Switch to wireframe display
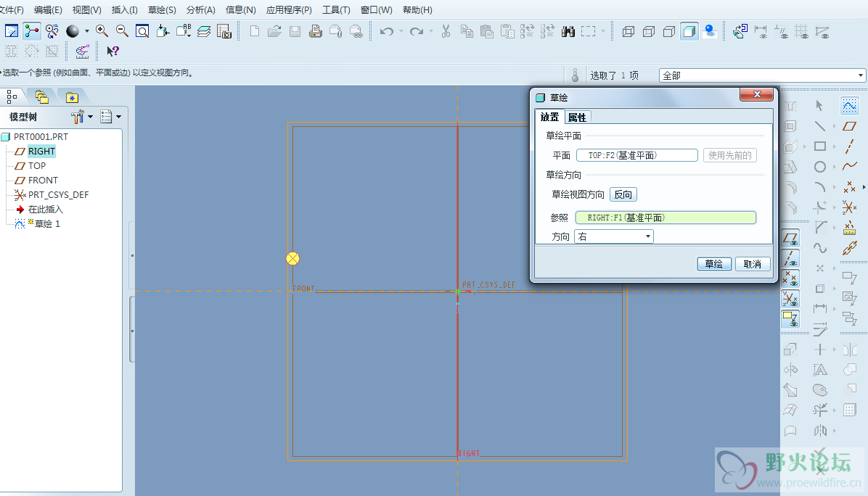The height and width of the screenshot is (496, 868). pyautogui.click(x=629, y=31)
